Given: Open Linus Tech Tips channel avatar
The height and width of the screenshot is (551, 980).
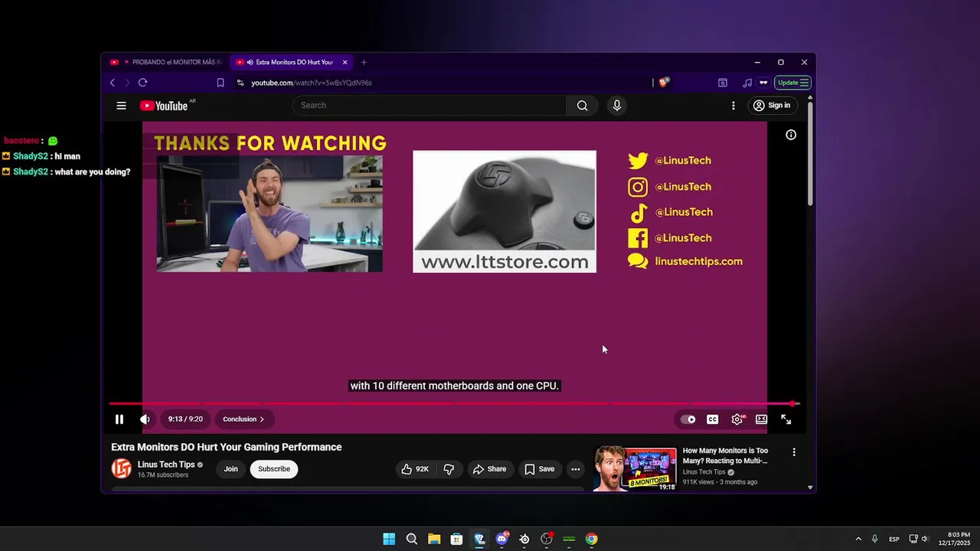Looking at the screenshot, I should [x=122, y=468].
